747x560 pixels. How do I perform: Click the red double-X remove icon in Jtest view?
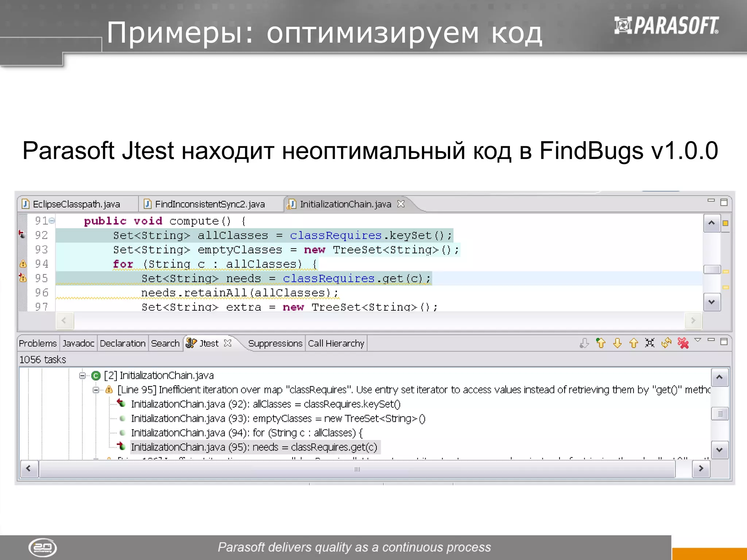(683, 343)
